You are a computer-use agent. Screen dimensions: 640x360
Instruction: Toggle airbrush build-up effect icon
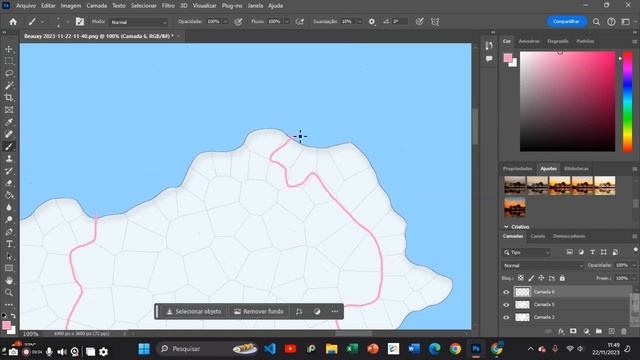[300, 22]
